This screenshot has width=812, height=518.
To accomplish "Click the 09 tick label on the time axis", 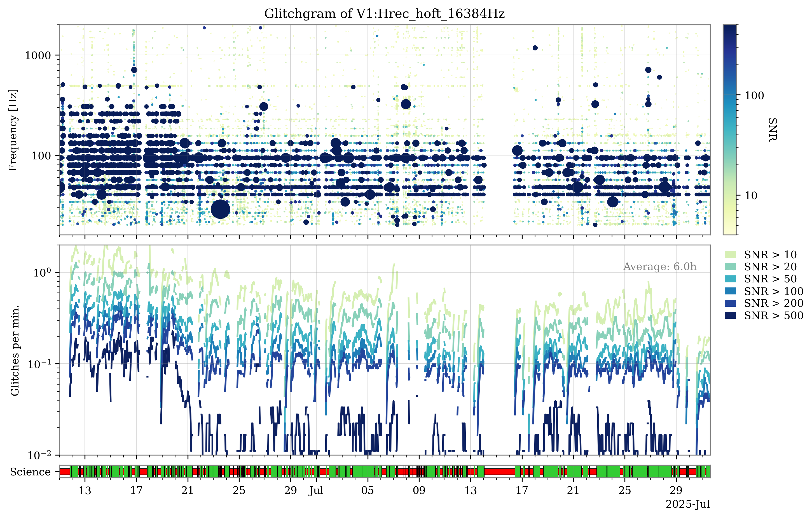I will tap(419, 490).
